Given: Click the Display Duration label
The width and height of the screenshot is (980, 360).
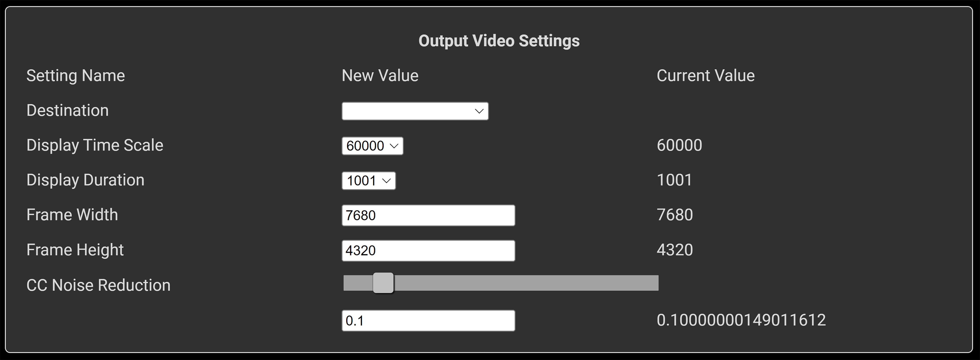Looking at the screenshot, I should pos(85,180).
